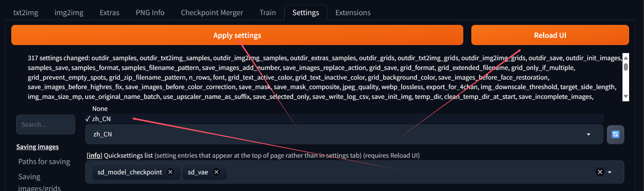Click the settings Search field

pos(45,125)
